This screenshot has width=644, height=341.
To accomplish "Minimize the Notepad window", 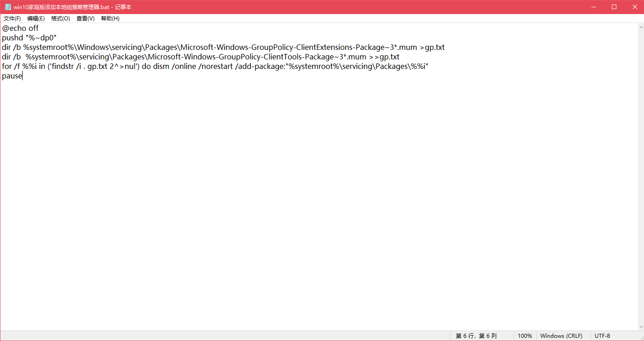I will click(593, 7).
